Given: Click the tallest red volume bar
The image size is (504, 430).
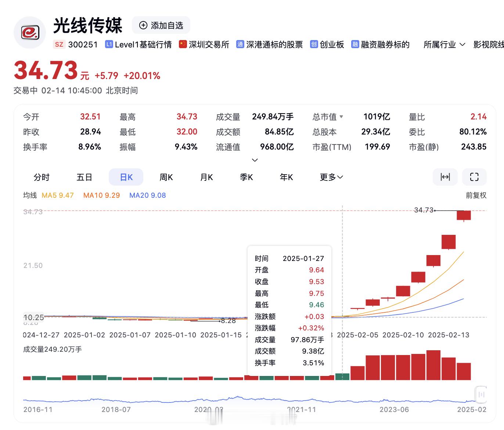Looking at the screenshot, I should [x=433, y=365].
